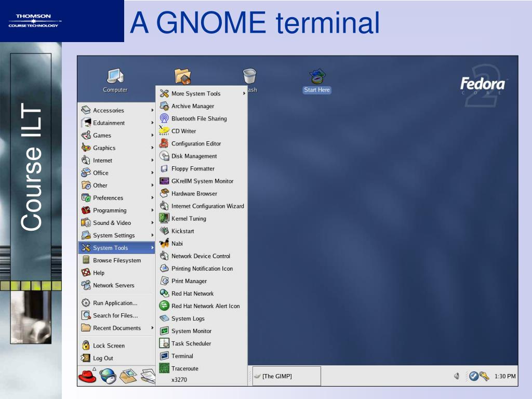Click The GIMP taskbar window button
This screenshot has width=532, height=399.
287,376
